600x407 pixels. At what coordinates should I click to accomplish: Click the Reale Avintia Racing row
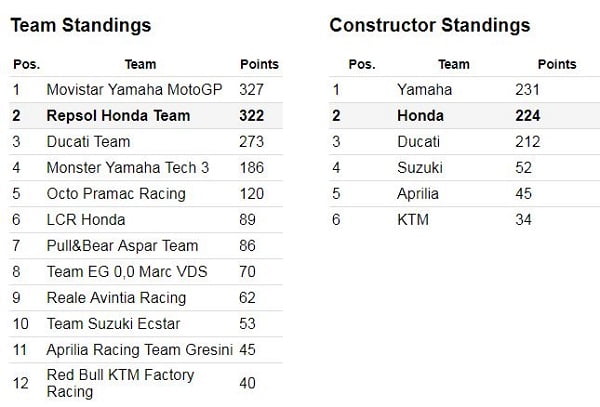116,298
